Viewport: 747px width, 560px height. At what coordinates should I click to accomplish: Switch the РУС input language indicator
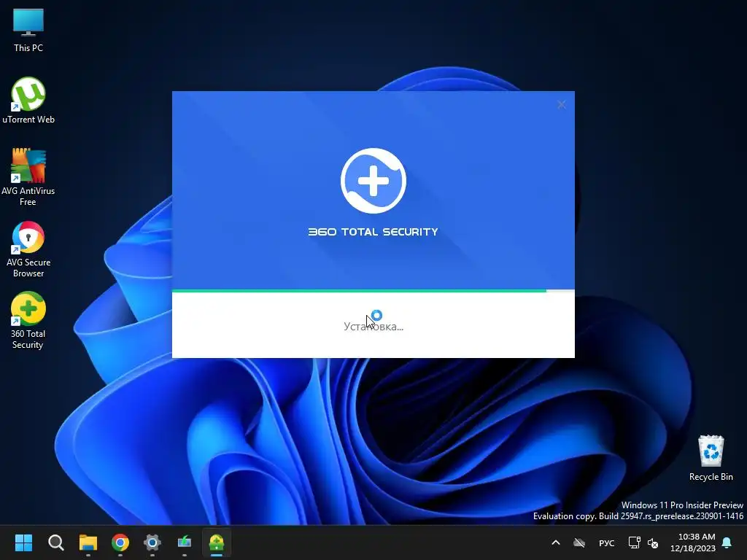point(606,542)
